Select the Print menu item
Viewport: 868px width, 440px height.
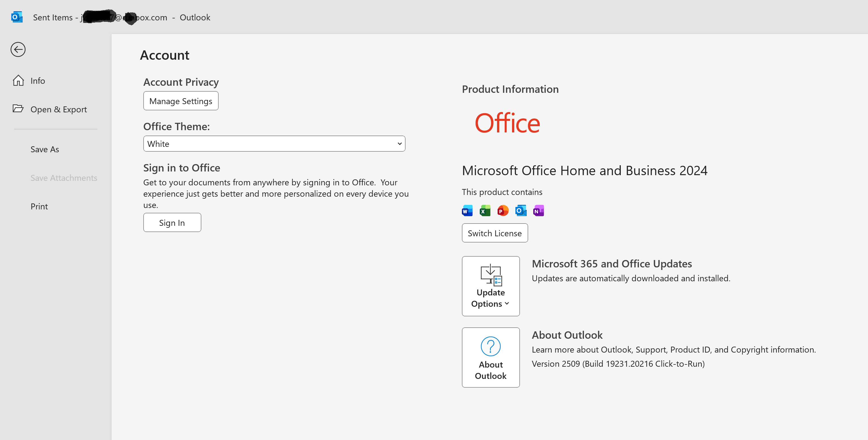[x=39, y=206]
